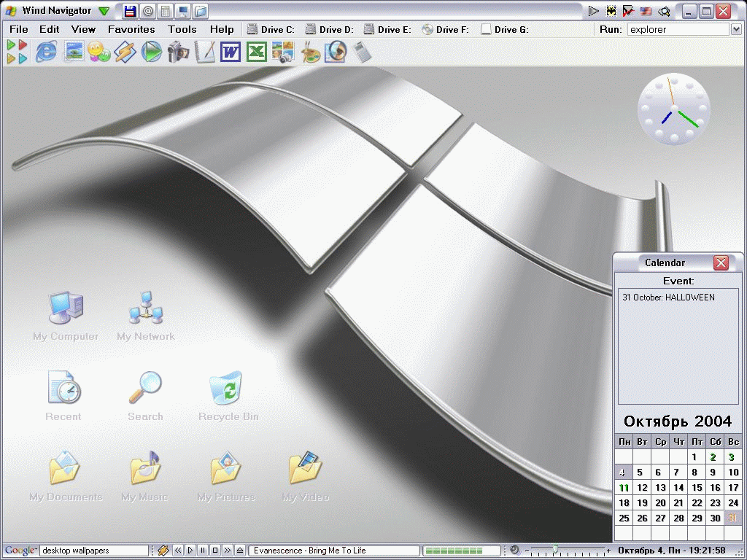Viewport: 747px width, 560px height.
Task: Open the media player play-button icon
Action: point(152,52)
